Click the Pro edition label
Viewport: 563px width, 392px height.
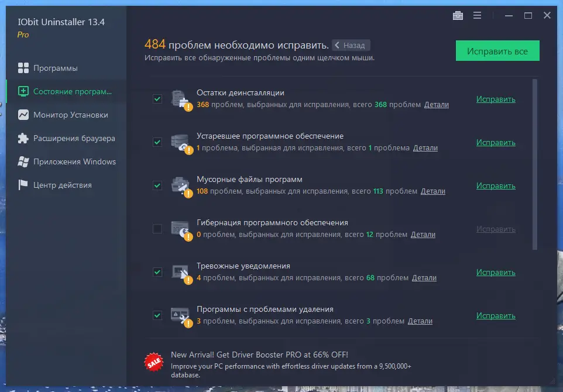point(23,35)
